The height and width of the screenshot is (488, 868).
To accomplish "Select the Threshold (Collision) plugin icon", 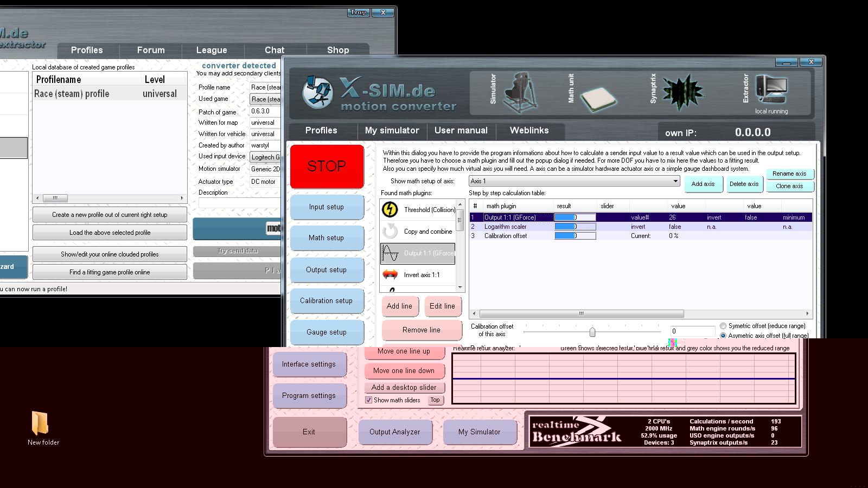I will pos(390,210).
